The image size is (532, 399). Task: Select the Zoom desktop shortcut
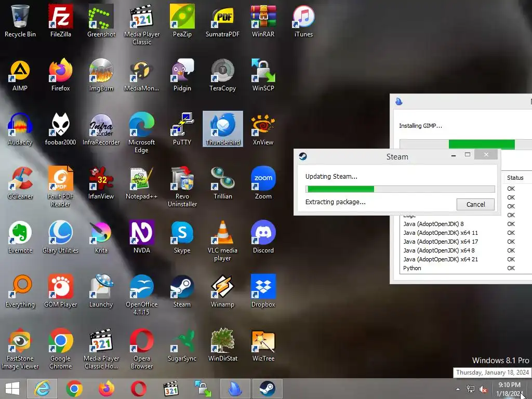263,183
